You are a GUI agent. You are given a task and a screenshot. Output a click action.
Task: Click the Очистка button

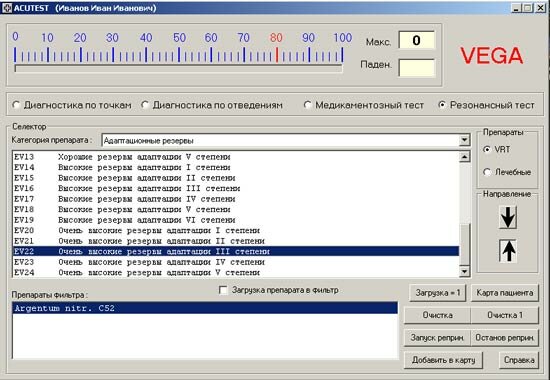tap(437, 315)
